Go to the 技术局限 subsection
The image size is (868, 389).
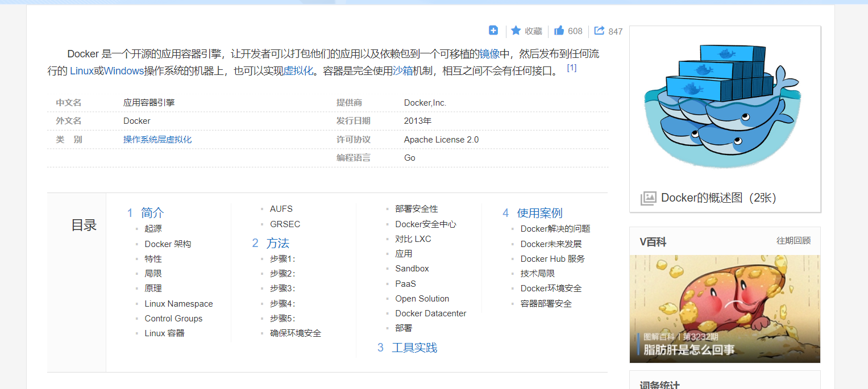point(538,273)
